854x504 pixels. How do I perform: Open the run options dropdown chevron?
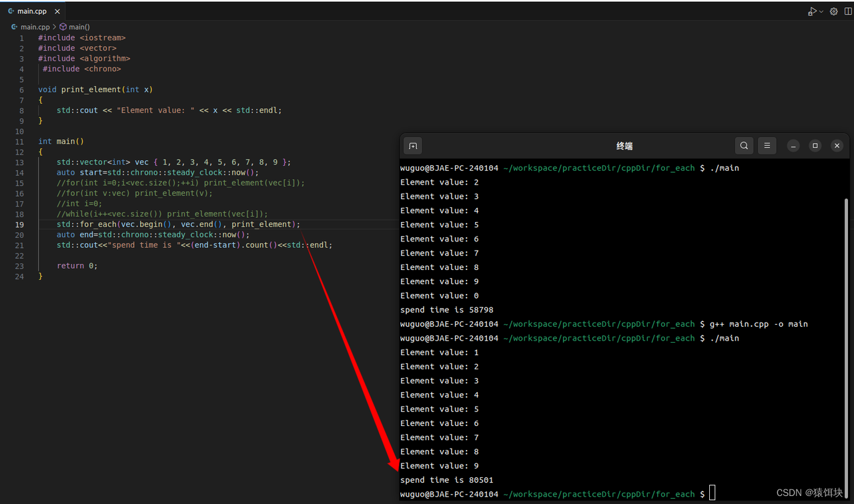coord(819,11)
